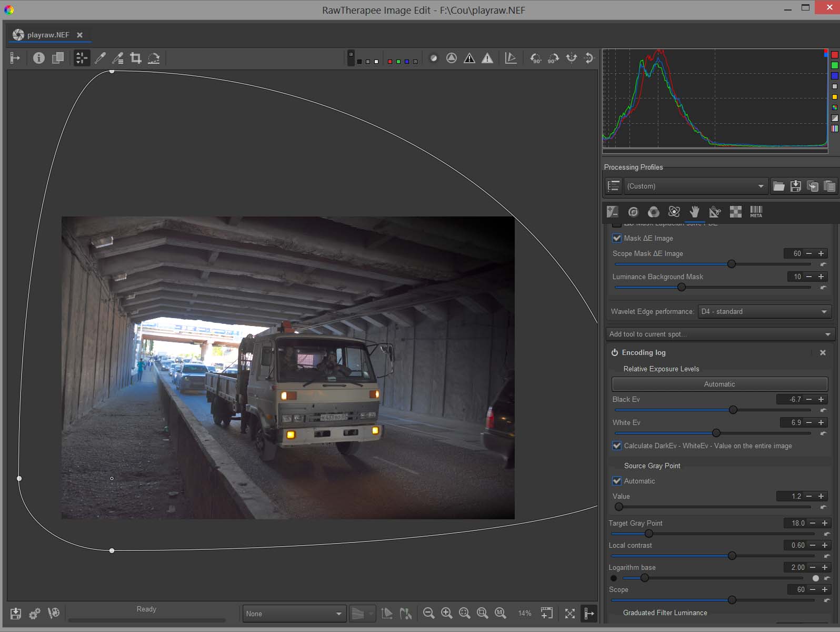This screenshot has height=632, width=840.
Task: Select the Crop tool in the toolbar
Action: pyautogui.click(x=136, y=58)
